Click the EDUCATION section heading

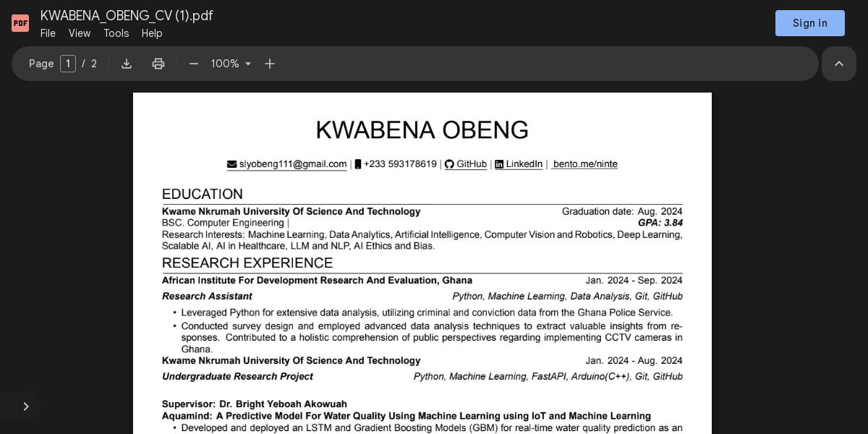click(203, 194)
